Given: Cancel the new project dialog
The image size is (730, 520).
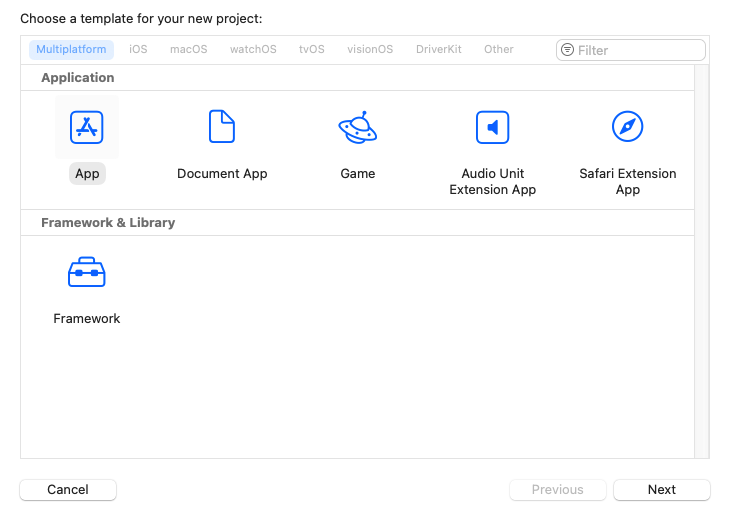Looking at the screenshot, I should coord(68,490).
